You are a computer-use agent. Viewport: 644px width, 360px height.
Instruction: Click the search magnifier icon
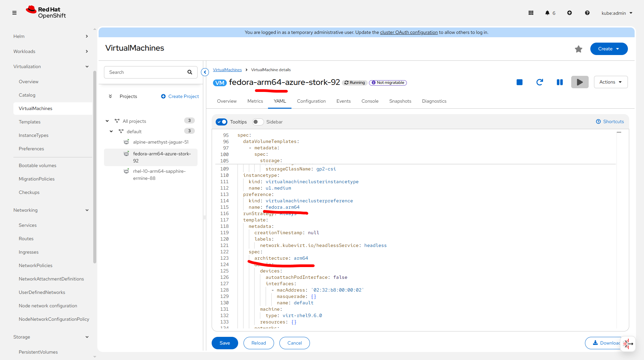[190, 72]
